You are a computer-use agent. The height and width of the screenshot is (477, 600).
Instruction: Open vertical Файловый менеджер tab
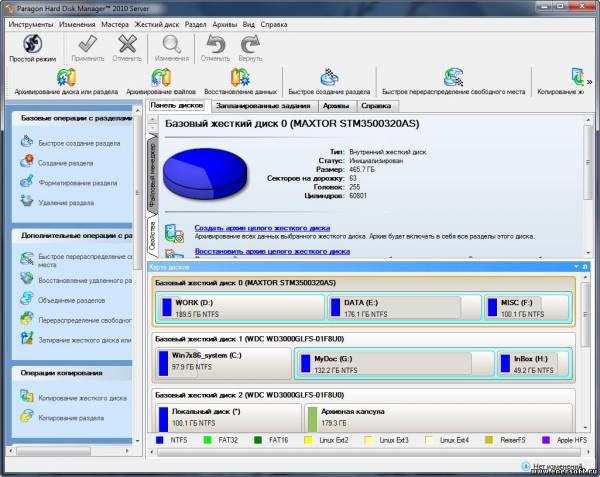coord(152,174)
